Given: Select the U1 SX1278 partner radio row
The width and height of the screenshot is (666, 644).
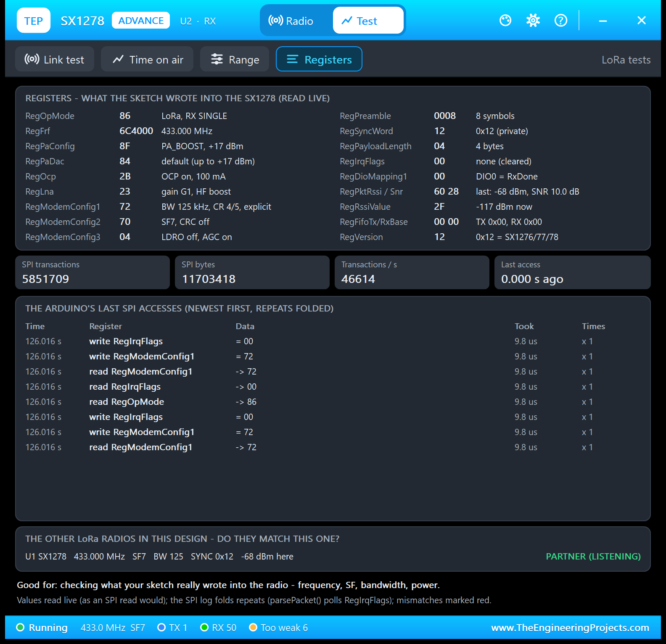Looking at the screenshot, I should coord(333,557).
